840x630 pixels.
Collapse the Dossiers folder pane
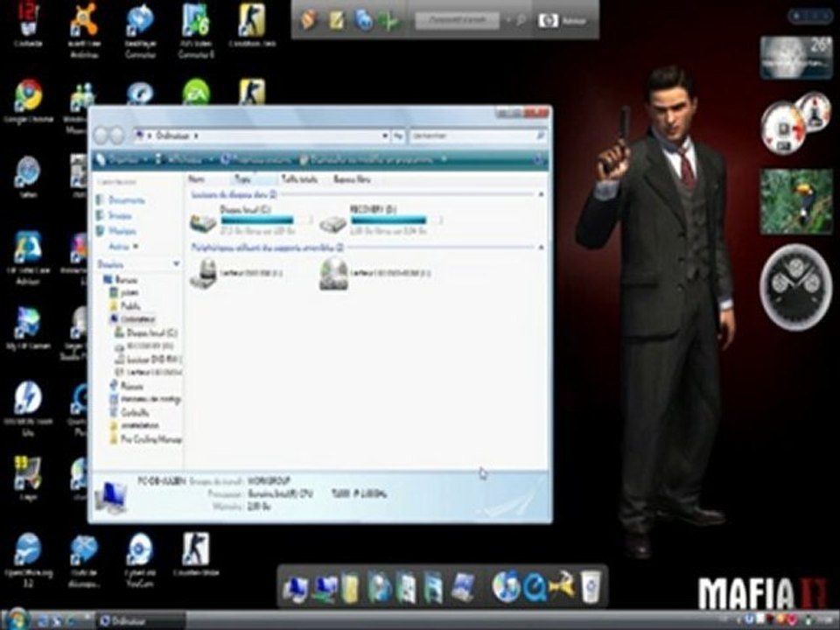pyautogui.click(x=176, y=264)
